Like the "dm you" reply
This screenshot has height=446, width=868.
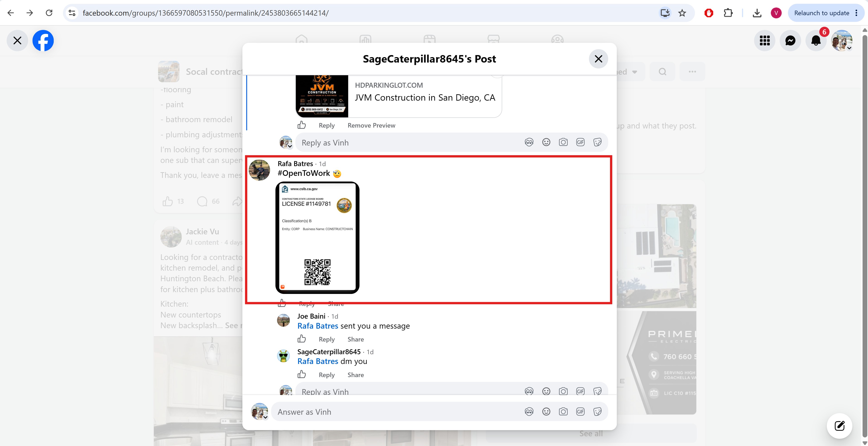301,375
